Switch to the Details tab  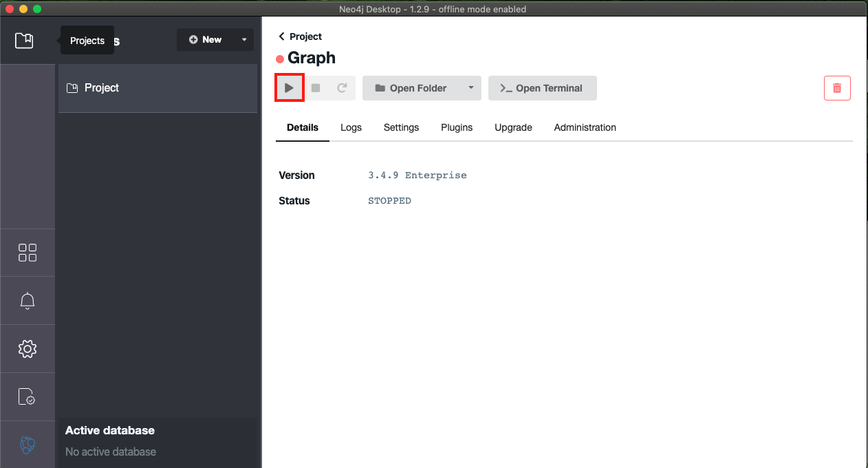[x=303, y=127]
